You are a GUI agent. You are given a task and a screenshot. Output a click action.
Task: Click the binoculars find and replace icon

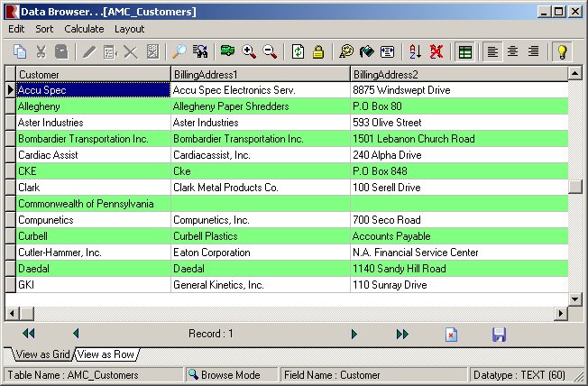200,51
